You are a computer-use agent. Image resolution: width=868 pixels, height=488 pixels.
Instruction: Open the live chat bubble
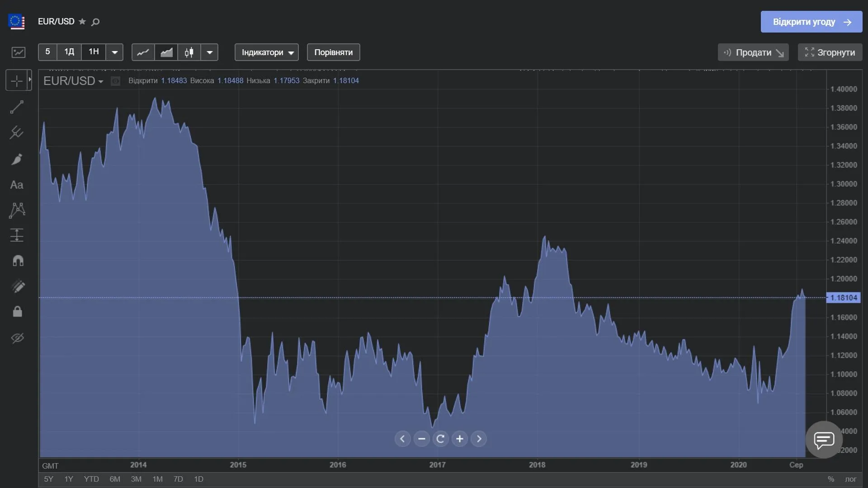point(824,440)
